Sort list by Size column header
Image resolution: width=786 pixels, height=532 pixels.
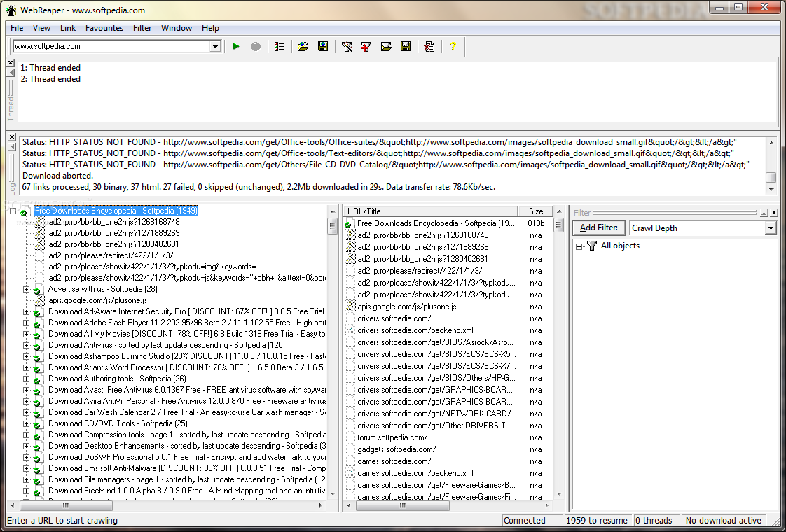[535, 211]
